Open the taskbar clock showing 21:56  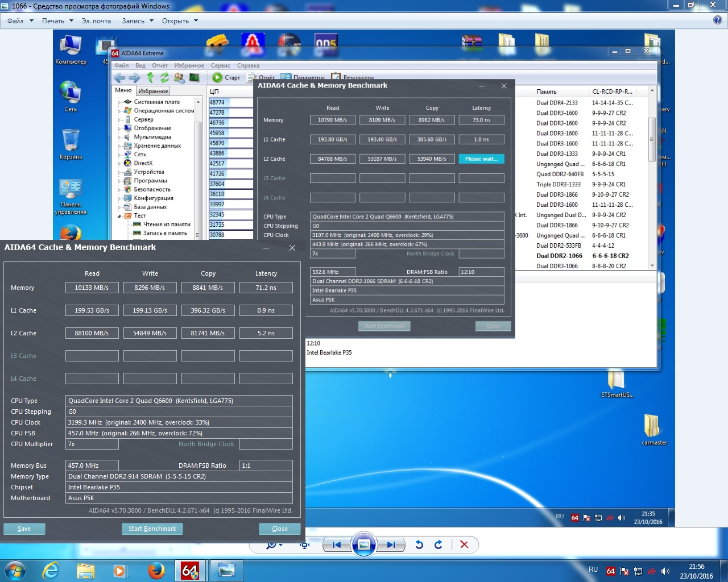point(697,571)
